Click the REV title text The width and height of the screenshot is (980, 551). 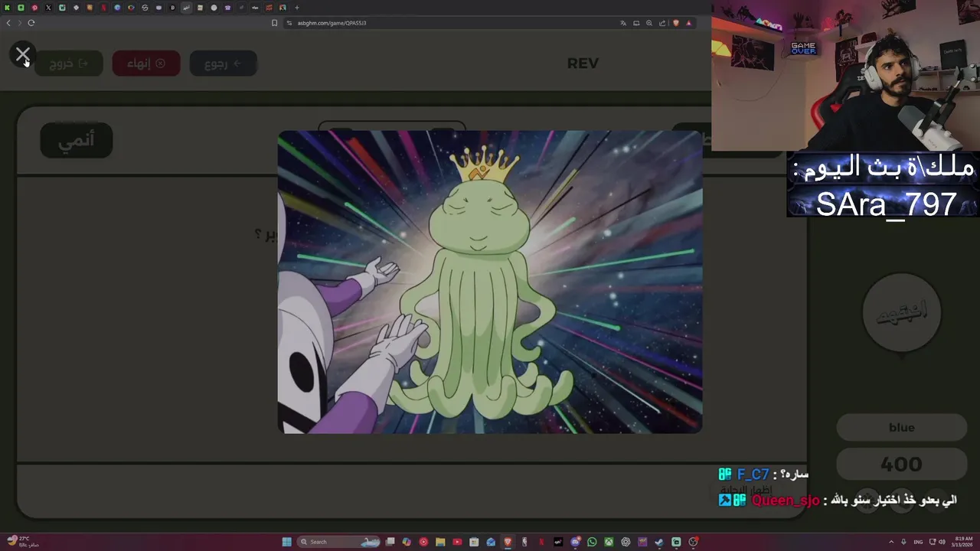click(x=583, y=64)
